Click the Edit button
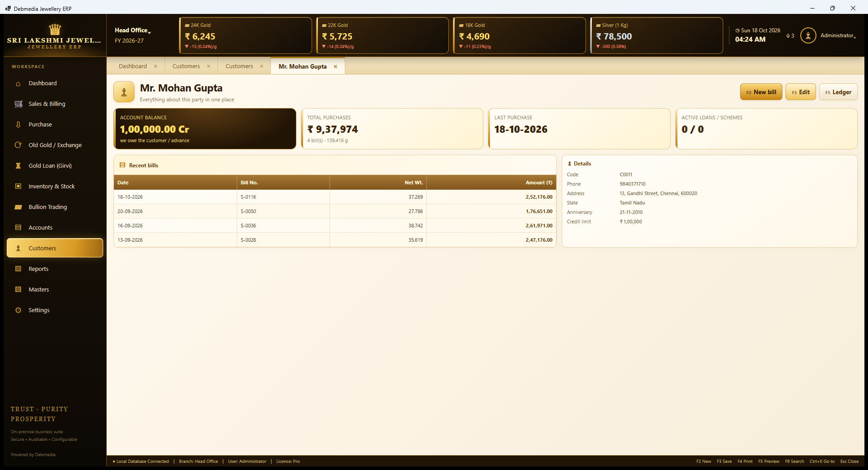The height and width of the screenshot is (470, 868). (800, 92)
